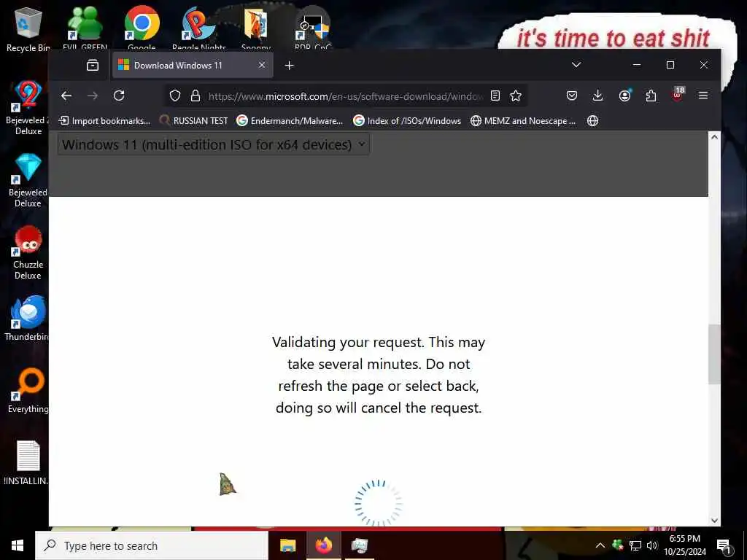The width and height of the screenshot is (747, 560).
Task: Show site security padlock info
Action: pos(196,96)
